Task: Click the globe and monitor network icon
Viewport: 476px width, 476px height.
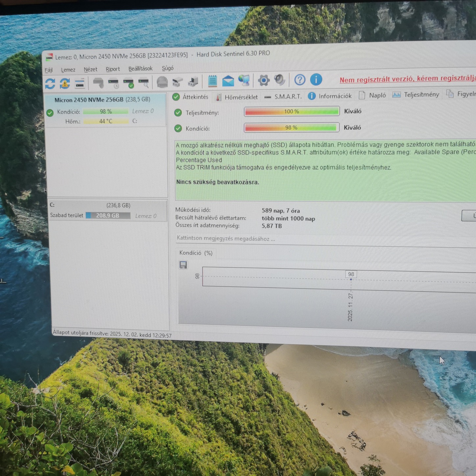Action: tap(244, 81)
